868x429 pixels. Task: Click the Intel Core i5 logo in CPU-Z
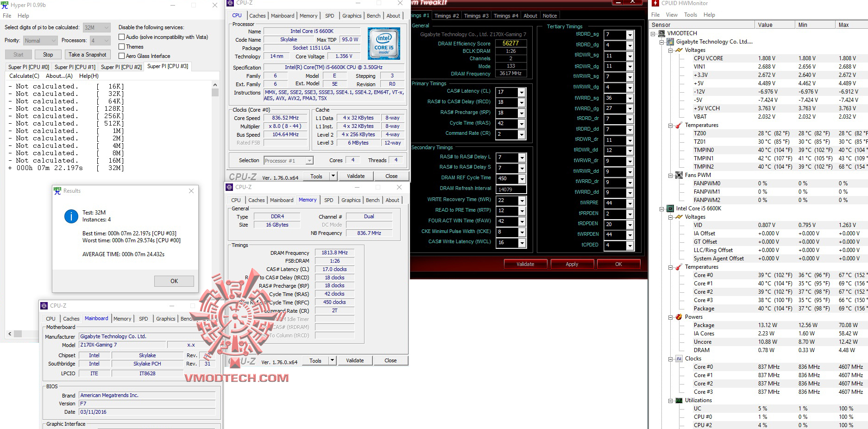(x=384, y=44)
